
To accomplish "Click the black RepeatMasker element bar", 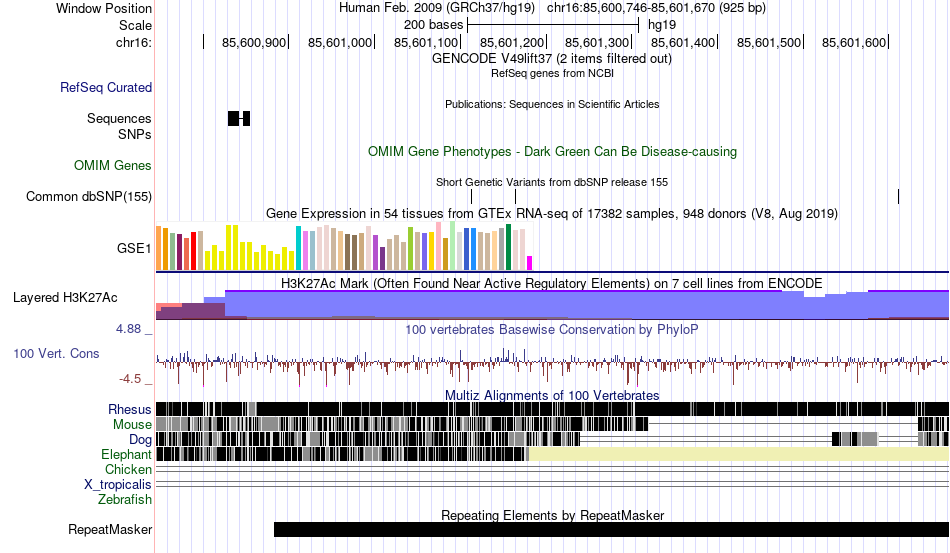I will pos(611,529).
